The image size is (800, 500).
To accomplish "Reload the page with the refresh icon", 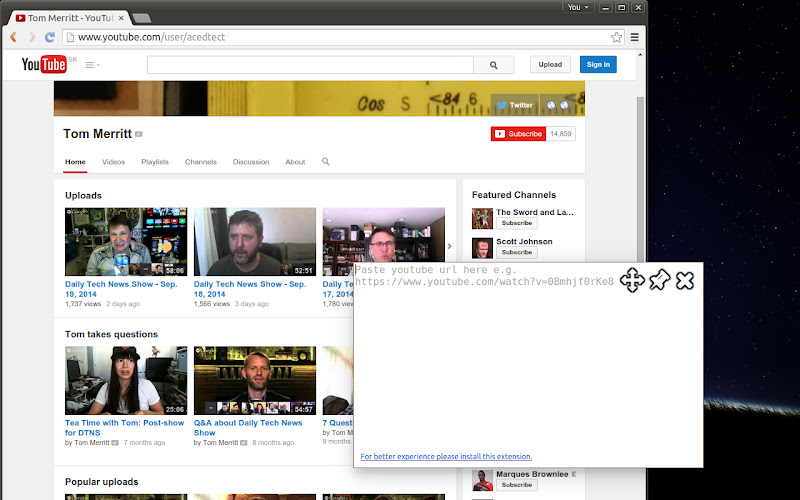I will (49, 37).
